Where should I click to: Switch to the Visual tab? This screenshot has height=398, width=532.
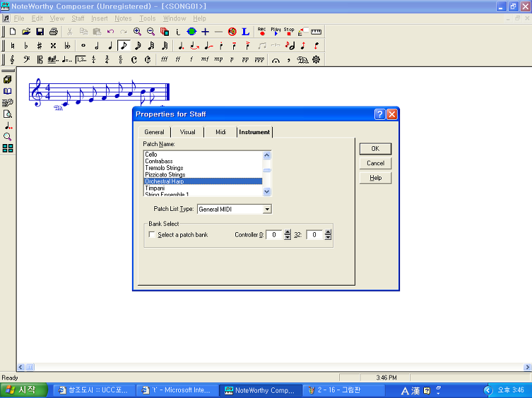point(188,132)
